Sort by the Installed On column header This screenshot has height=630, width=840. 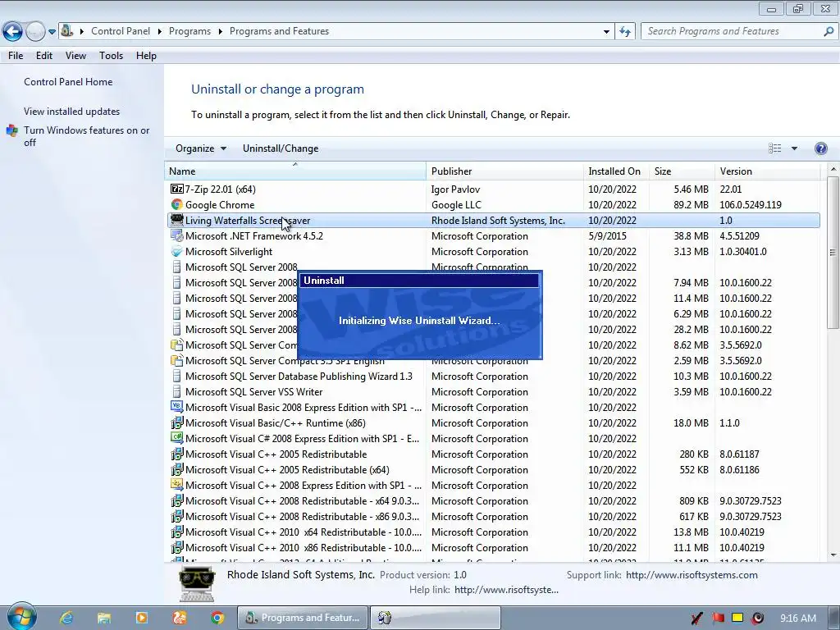(x=616, y=171)
